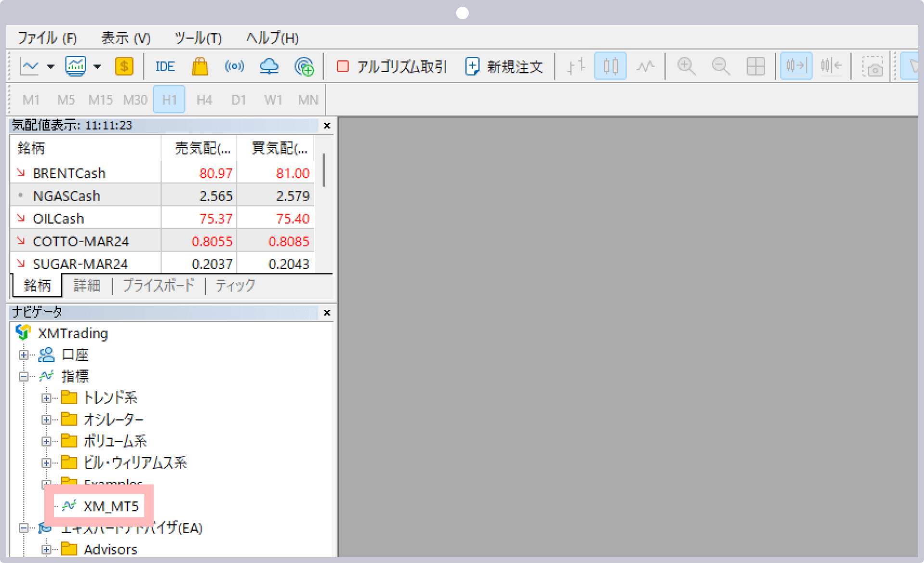Select the MN timeframe

tap(308, 100)
